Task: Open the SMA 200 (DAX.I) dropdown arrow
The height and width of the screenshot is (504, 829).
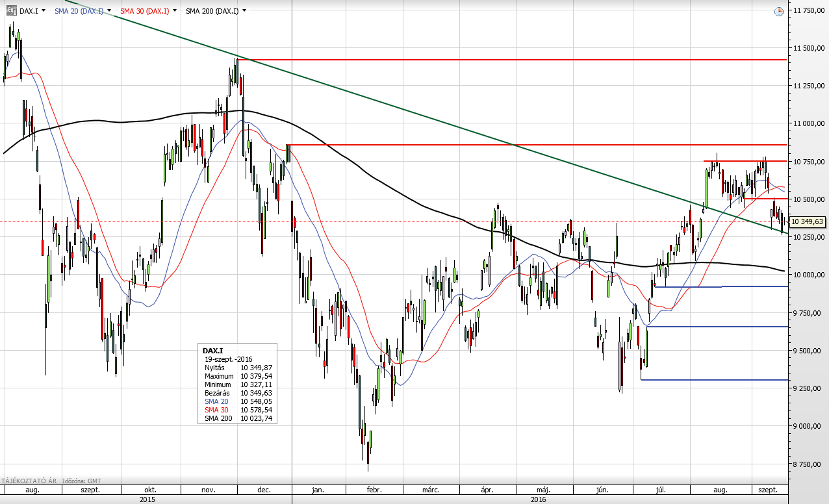Action: pos(244,11)
